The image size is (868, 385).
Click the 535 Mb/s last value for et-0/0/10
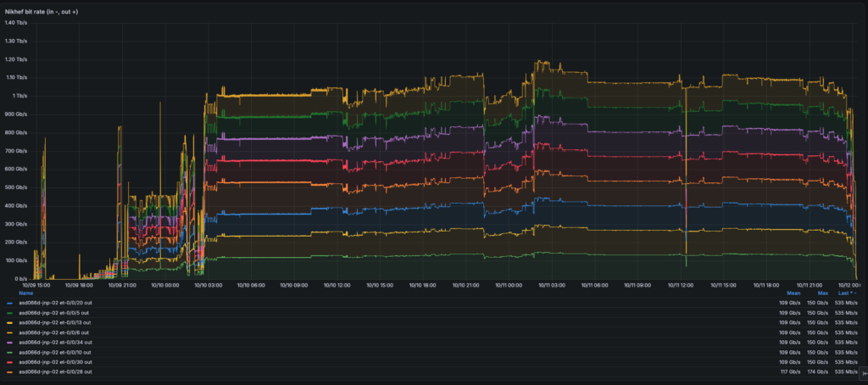click(x=848, y=352)
